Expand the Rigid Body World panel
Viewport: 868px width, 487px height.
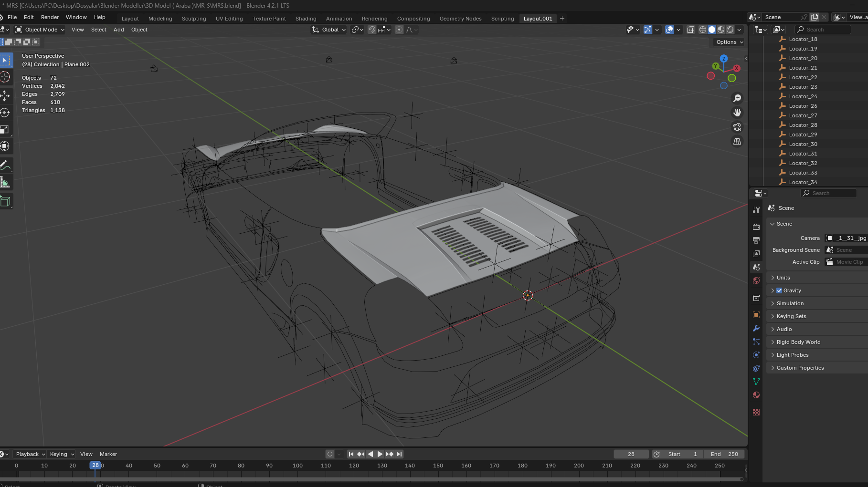(798, 342)
